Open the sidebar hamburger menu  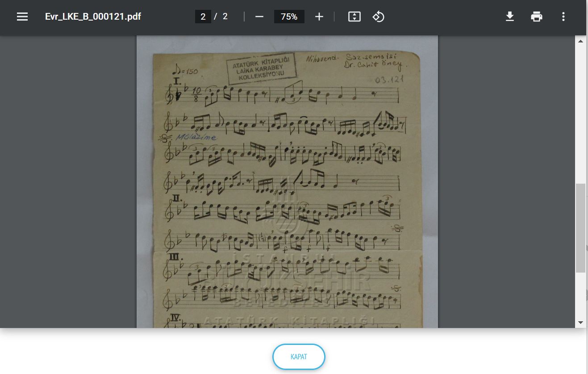[22, 17]
